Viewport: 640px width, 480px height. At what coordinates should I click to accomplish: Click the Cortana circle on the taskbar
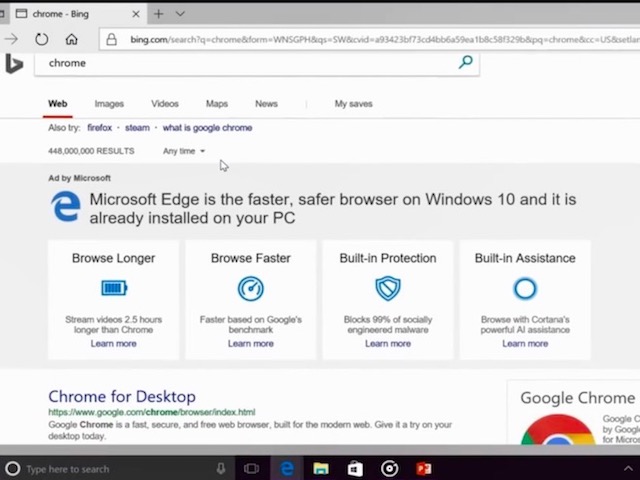click(x=12, y=469)
